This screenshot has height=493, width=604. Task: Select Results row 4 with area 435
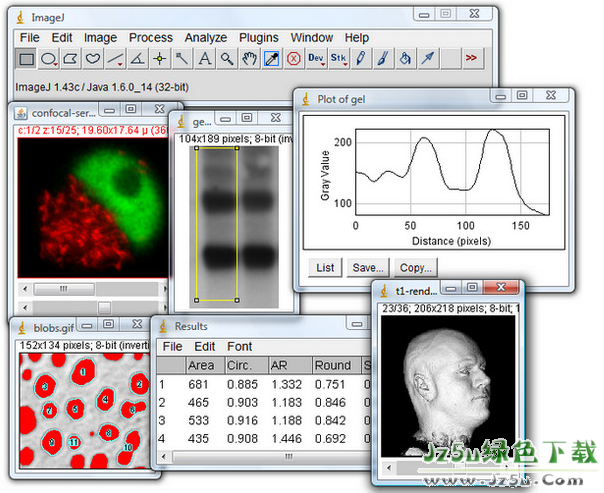(263, 439)
